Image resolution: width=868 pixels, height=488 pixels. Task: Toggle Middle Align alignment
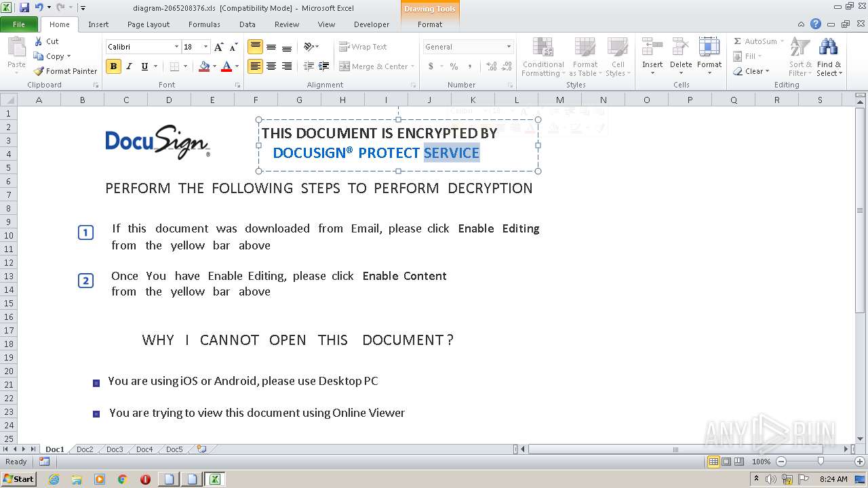271,47
